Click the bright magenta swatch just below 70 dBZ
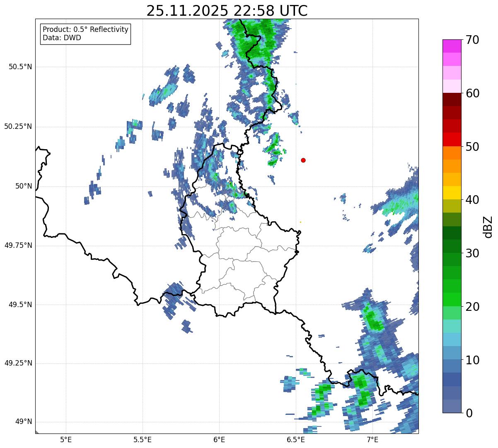Screen dimensions: 498x448 pos(452,46)
